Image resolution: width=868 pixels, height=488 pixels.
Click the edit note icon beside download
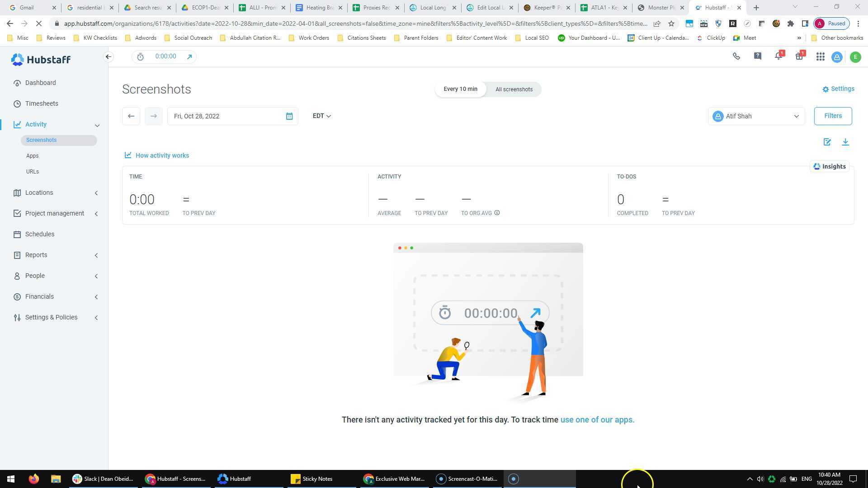(827, 142)
